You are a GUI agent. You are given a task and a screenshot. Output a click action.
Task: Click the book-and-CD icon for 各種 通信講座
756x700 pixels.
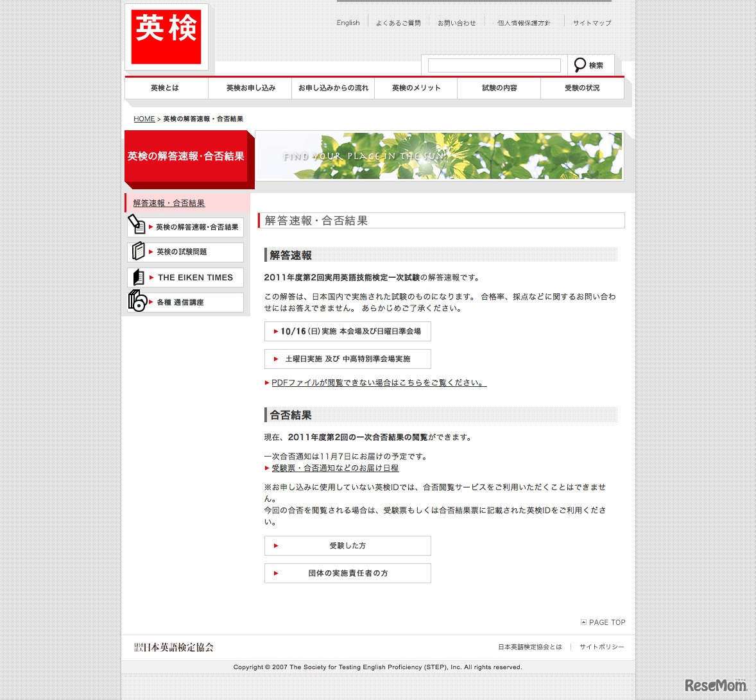136,302
